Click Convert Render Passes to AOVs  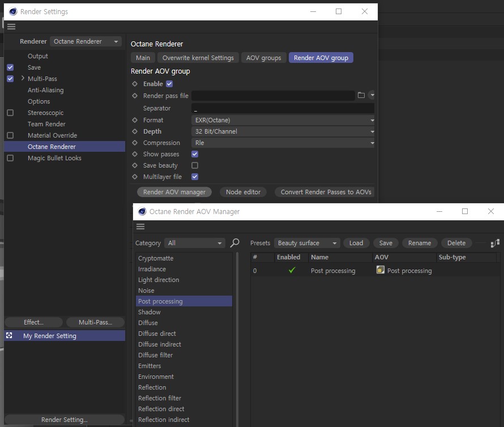point(325,192)
